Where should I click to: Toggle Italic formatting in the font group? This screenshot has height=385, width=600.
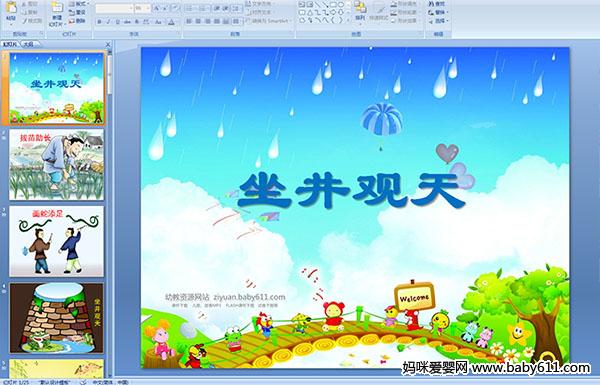tap(108, 22)
